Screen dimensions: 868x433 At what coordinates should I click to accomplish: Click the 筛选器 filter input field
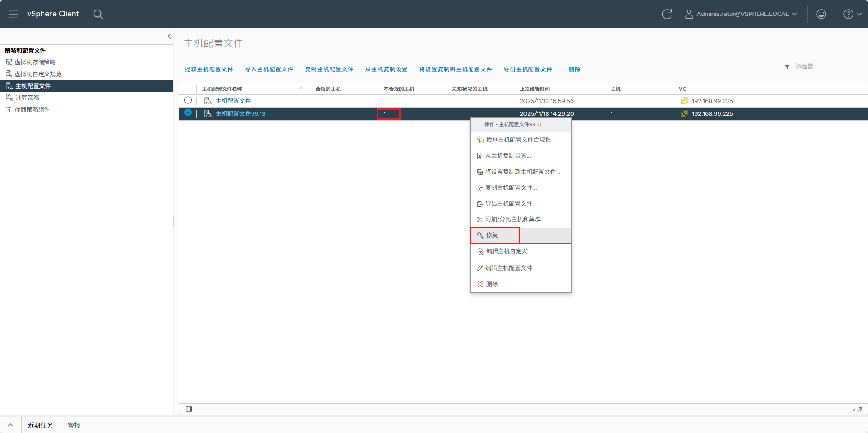[830, 66]
